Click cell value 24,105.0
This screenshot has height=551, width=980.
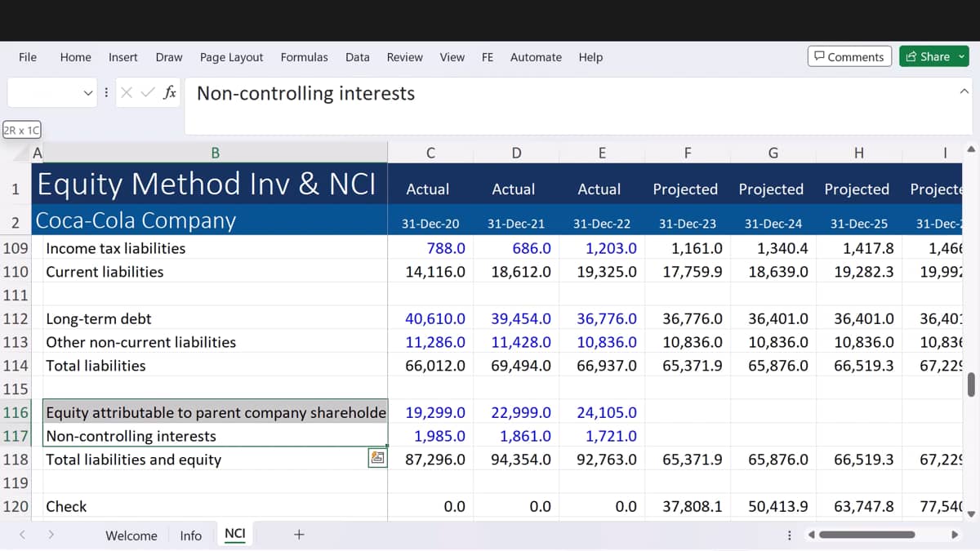tap(607, 412)
